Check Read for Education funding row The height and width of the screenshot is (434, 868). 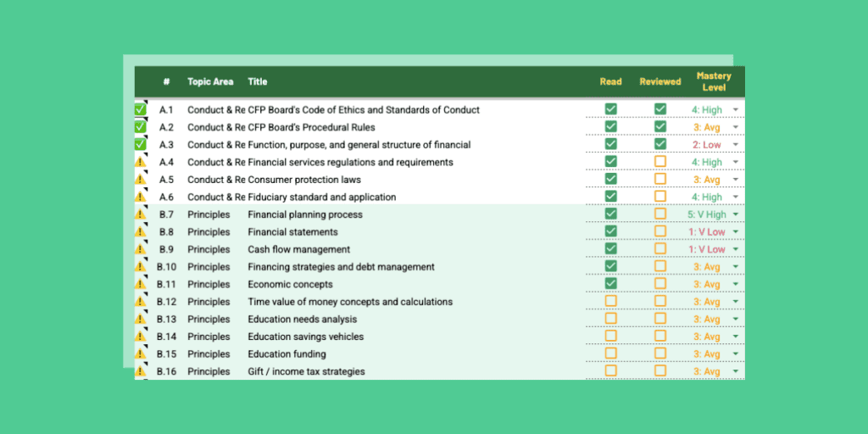point(610,353)
